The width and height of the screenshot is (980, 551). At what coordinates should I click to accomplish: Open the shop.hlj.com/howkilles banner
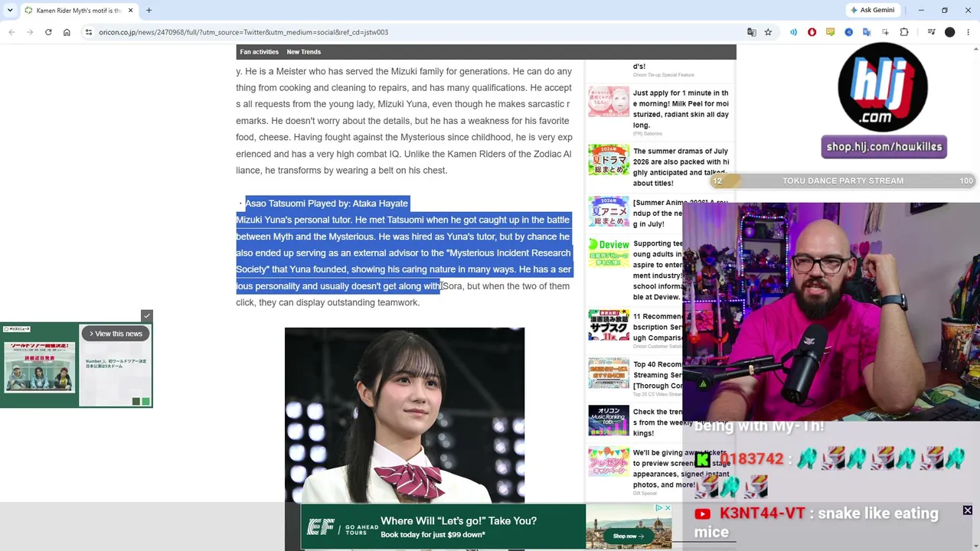click(884, 147)
